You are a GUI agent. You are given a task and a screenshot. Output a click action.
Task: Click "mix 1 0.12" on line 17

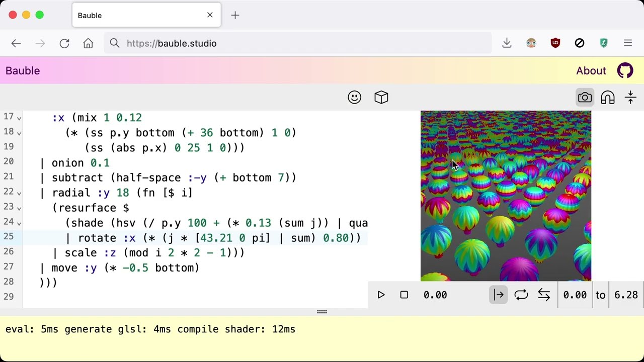point(110,118)
